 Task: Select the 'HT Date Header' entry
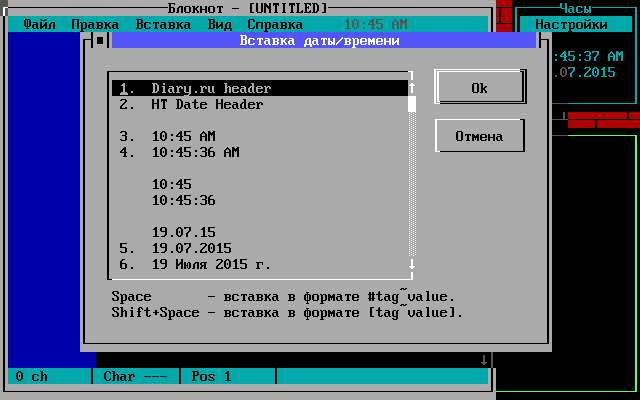click(260, 104)
